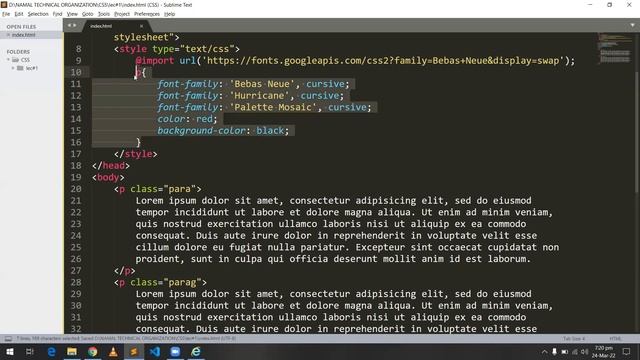Click the 'Palette Mosaic' font-family value
640x360 pixels.
pyautogui.click(x=273, y=107)
